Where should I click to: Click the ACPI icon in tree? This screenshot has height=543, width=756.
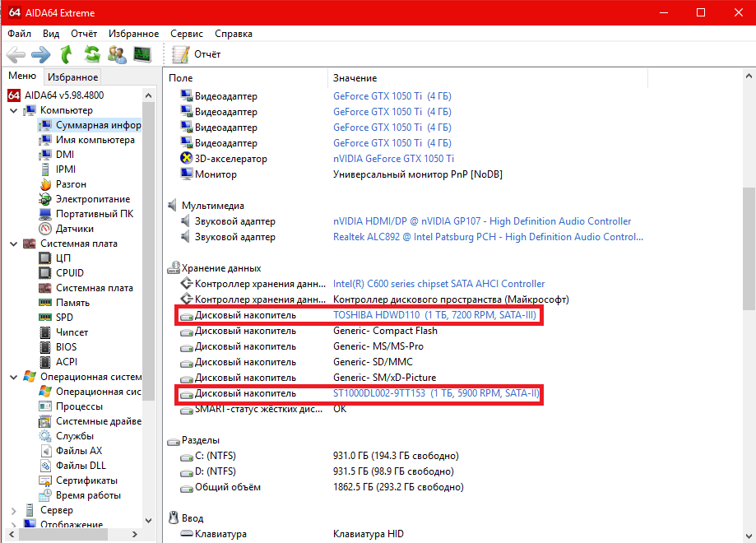pyautogui.click(x=45, y=362)
